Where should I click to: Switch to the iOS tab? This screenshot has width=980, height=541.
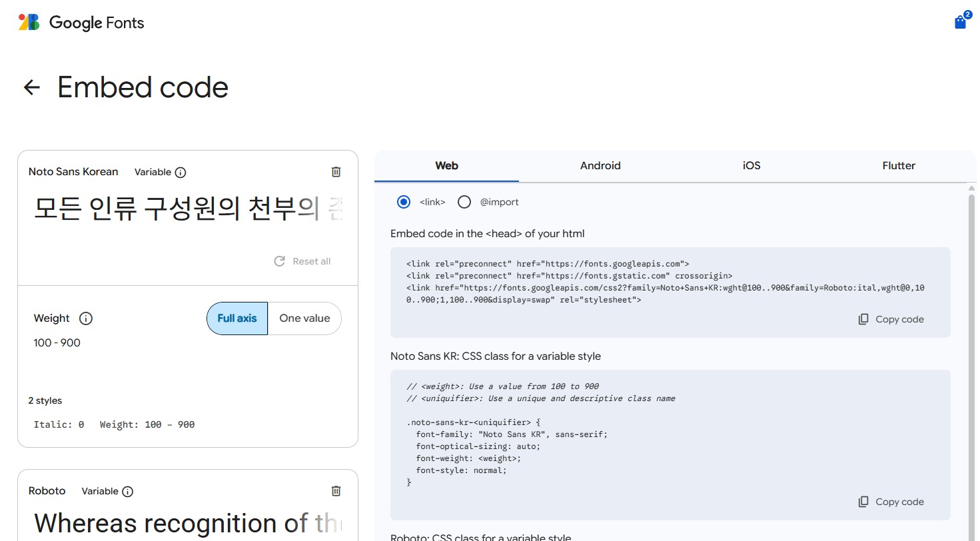pyautogui.click(x=751, y=166)
